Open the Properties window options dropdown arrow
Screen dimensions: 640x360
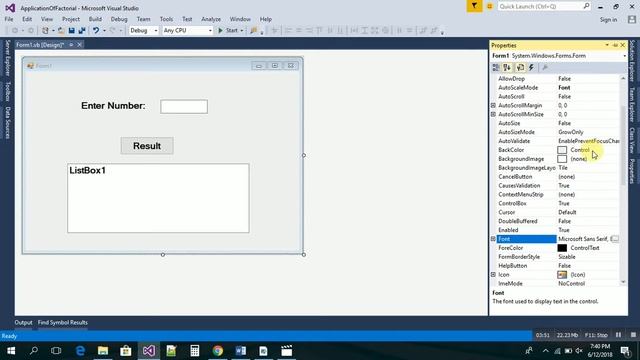pos(607,45)
